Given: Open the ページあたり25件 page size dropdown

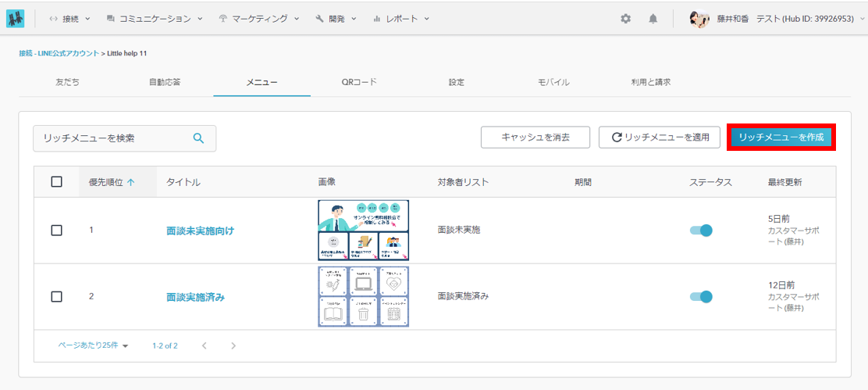Looking at the screenshot, I should click(x=93, y=345).
